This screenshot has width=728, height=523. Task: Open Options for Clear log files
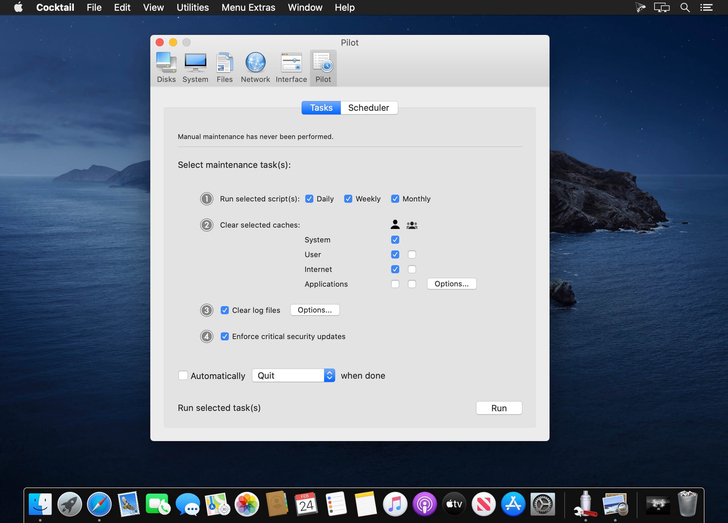314,310
